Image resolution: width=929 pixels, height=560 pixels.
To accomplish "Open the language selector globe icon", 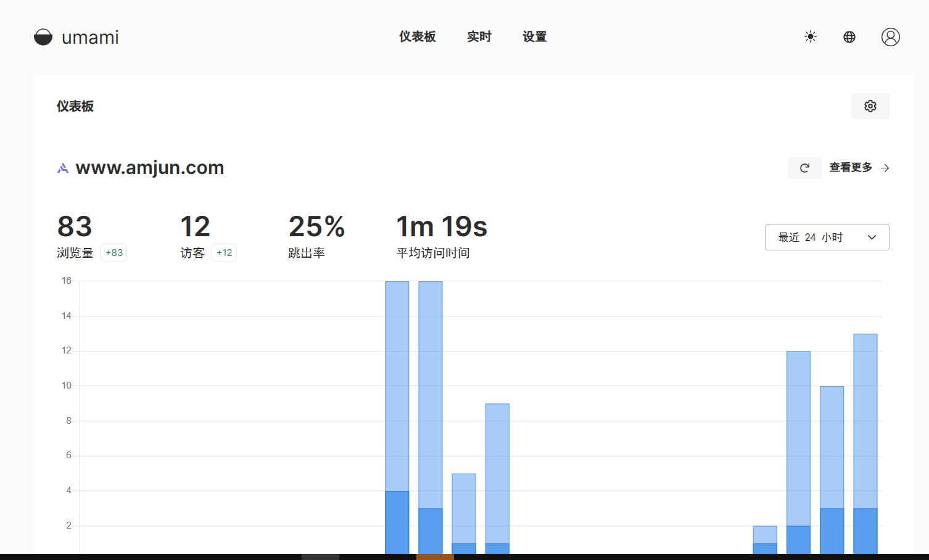I will pyautogui.click(x=849, y=37).
